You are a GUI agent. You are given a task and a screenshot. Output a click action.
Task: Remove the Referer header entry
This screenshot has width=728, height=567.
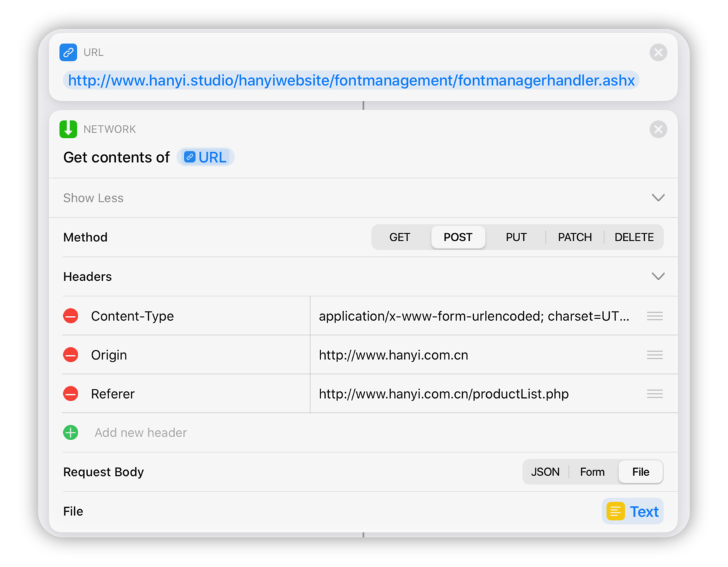(x=70, y=394)
